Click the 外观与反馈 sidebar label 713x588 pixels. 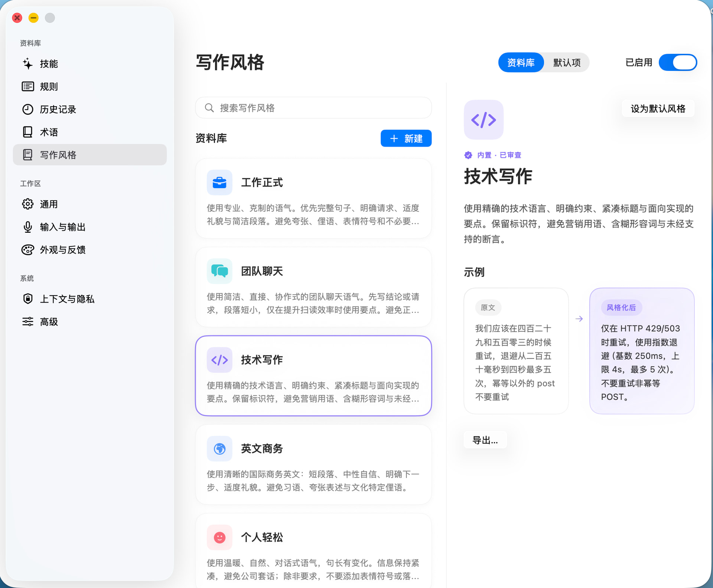[x=63, y=250]
